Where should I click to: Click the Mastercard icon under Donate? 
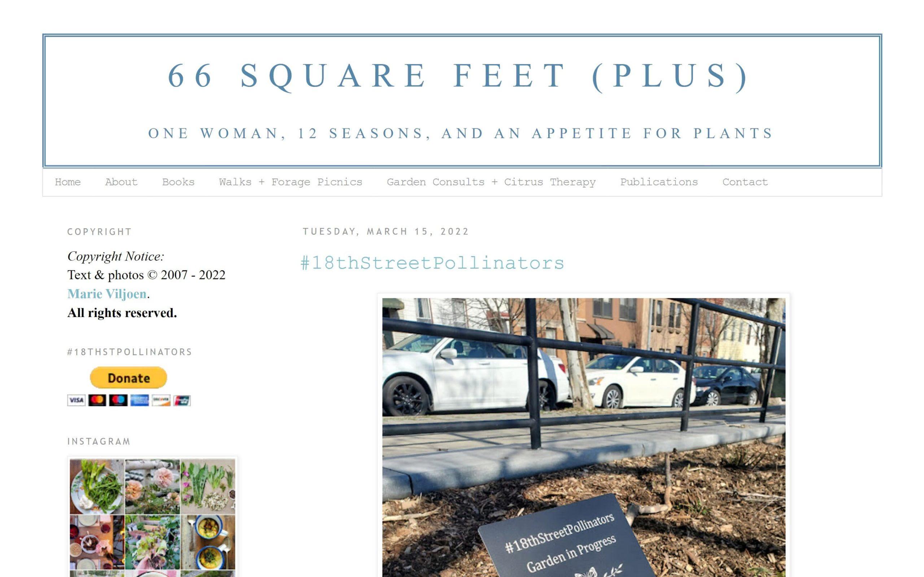[x=97, y=400]
